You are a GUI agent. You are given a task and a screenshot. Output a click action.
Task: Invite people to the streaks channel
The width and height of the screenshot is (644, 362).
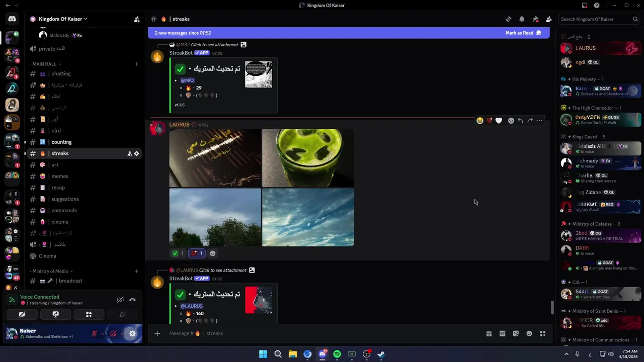(129, 154)
